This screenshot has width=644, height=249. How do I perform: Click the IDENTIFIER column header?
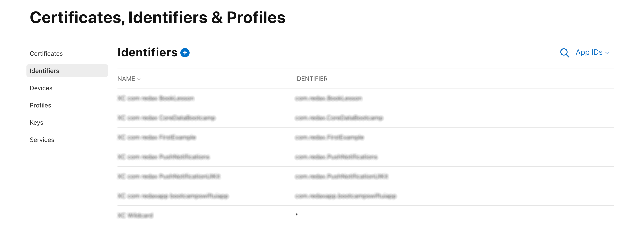pos(311,79)
